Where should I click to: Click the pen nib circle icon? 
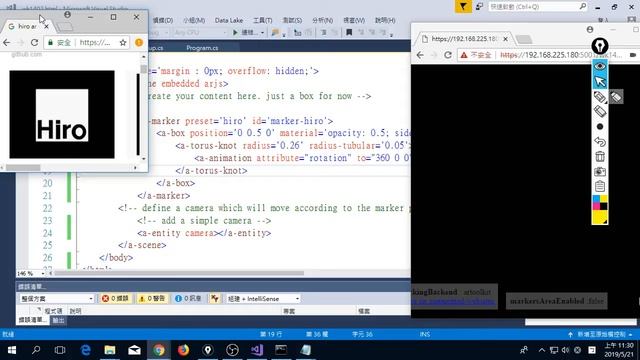click(600, 46)
